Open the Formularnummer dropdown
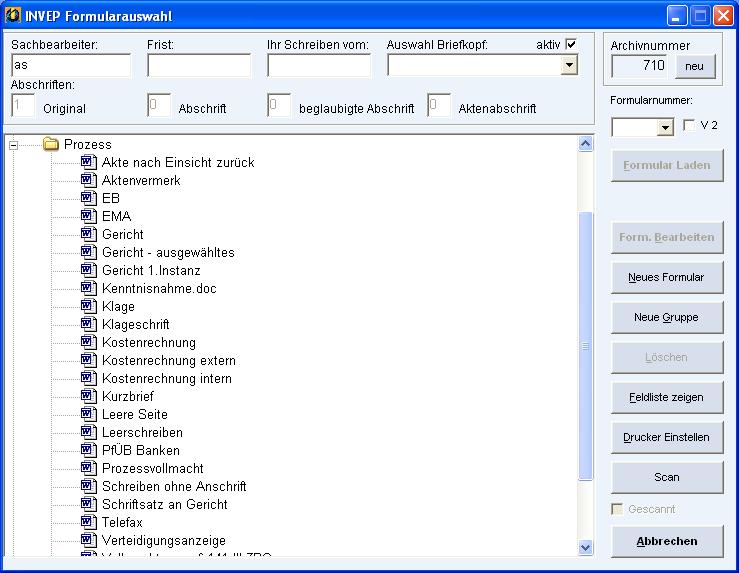This screenshot has width=739, height=573. point(665,127)
